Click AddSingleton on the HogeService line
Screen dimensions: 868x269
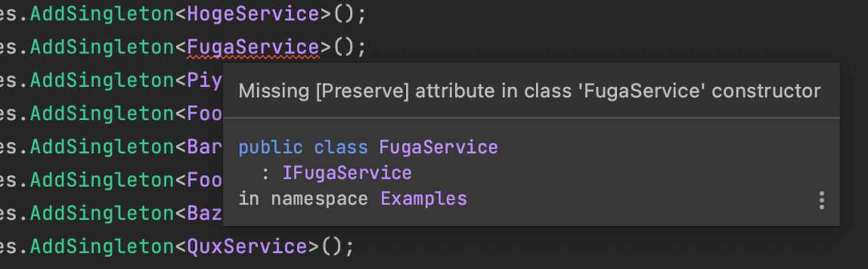pyautogui.click(x=102, y=14)
